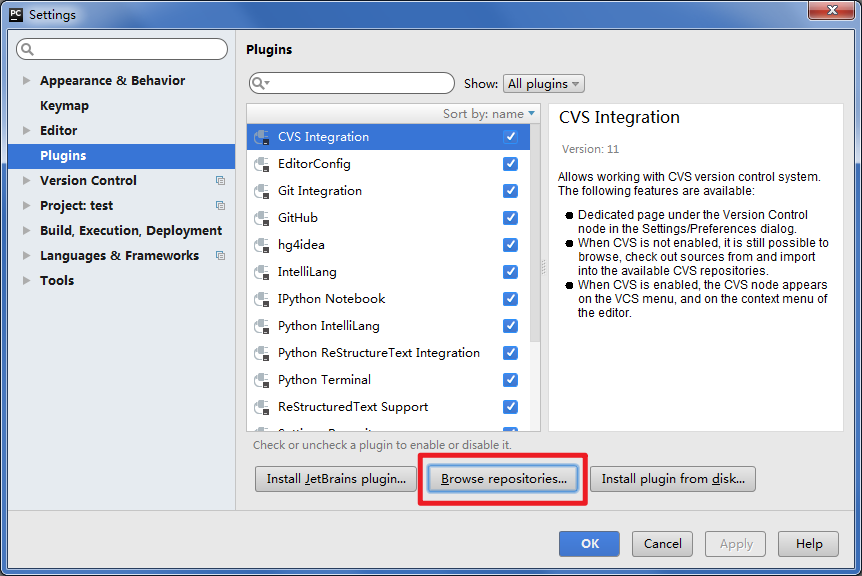The image size is (862, 576).
Task: Click Browse repositories button
Action: tap(503, 479)
